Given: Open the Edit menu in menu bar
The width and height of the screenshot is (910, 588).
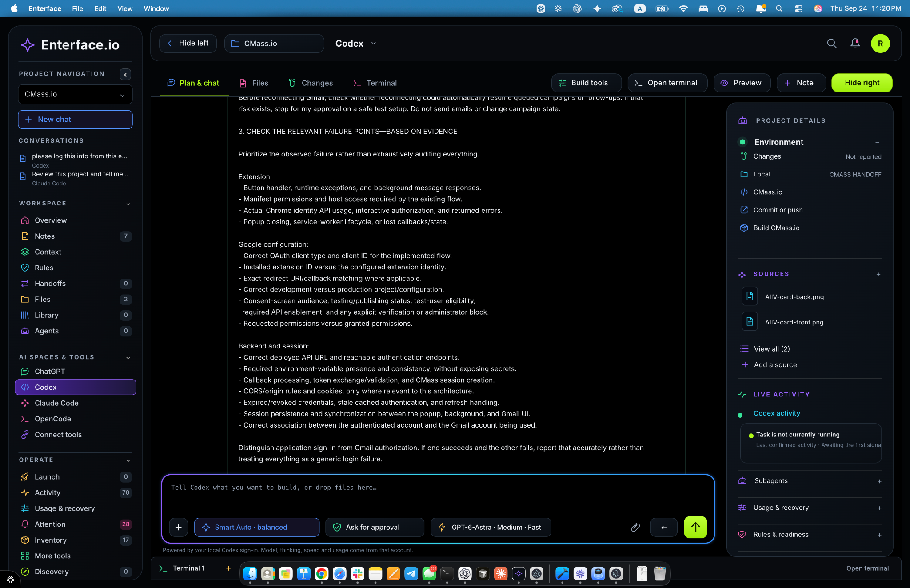Looking at the screenshot, I should tap(100, 8).
